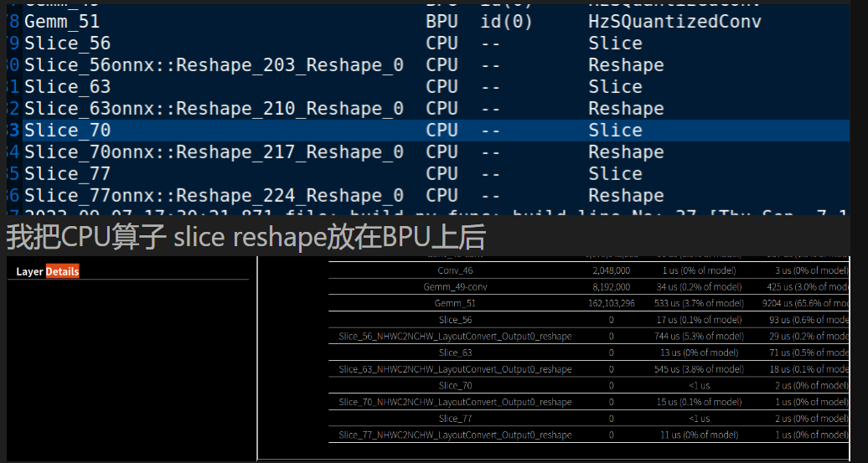Select Slice_56_NHWC2NCHW_LayoutConvert_Output0_reshape table row

(455, 336)
